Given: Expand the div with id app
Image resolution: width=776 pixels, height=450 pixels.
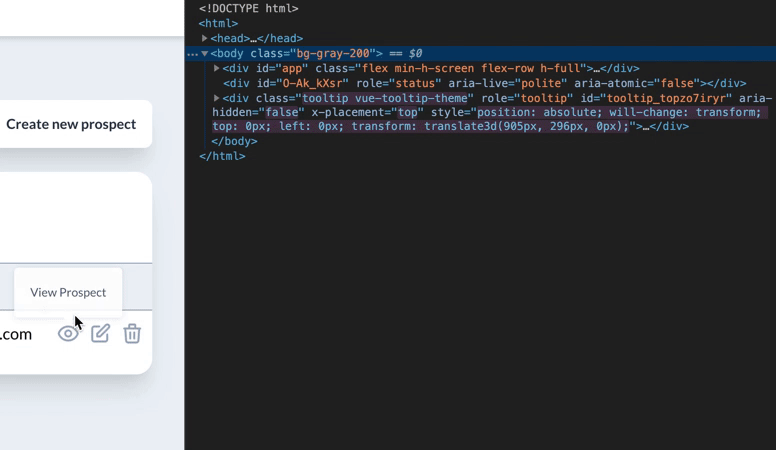Looking at the screenshot, I should click(216, 68).
